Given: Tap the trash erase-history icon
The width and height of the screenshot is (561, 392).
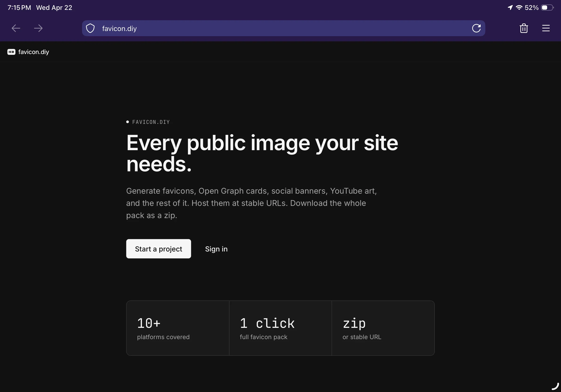Looking at the screenshot, I should 524,28.
